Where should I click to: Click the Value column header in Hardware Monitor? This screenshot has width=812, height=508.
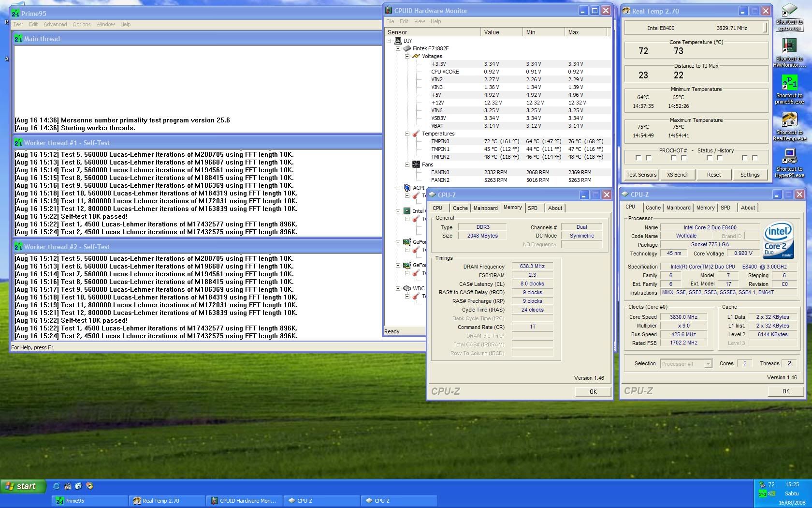click(x=501, y=32)
